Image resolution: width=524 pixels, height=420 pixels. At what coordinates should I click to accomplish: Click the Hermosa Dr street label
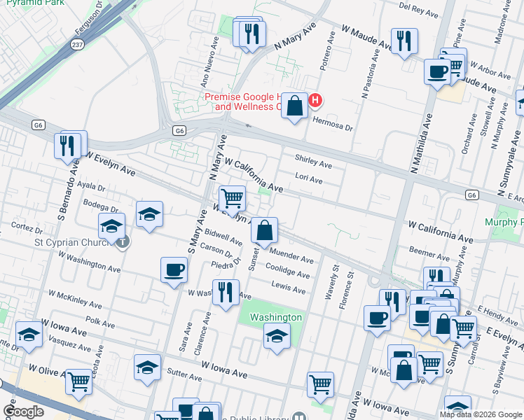click(333, 124)
